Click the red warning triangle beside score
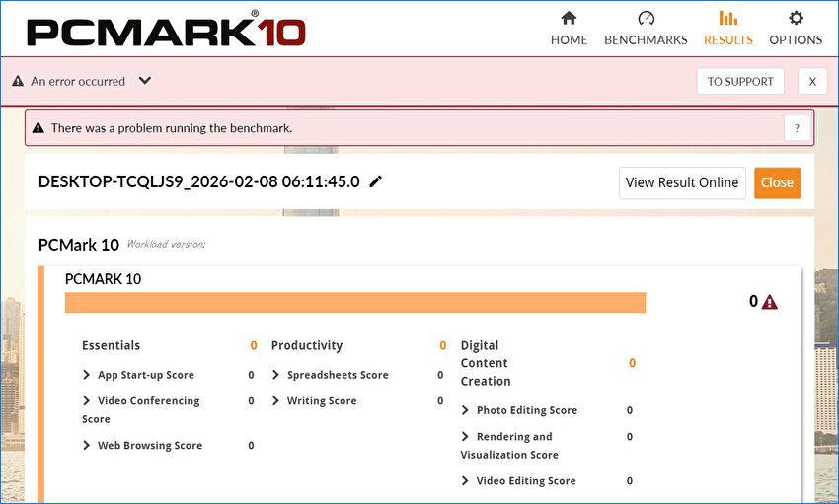This screenshot has width=839, height=504. point(770,302)
